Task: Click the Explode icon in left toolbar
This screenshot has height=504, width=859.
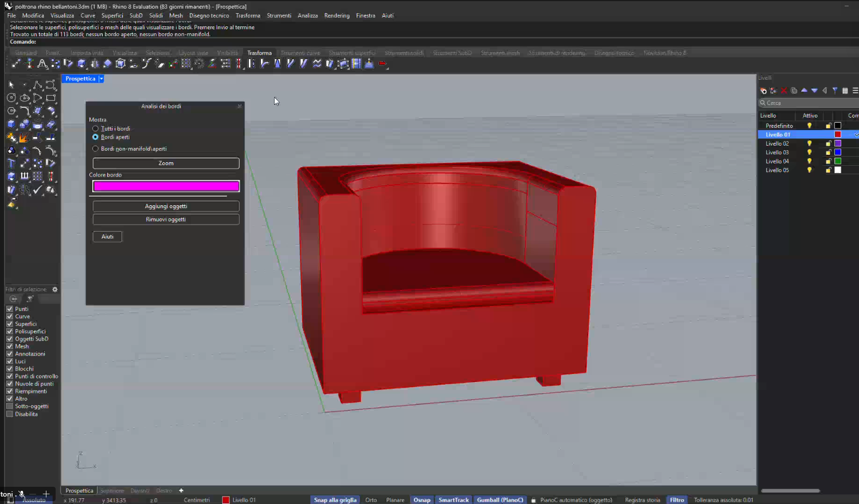Action: pos(24,138)
